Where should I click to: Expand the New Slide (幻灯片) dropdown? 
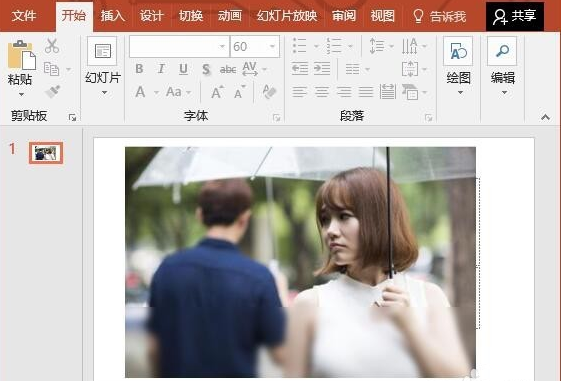[x=104, y=93]
